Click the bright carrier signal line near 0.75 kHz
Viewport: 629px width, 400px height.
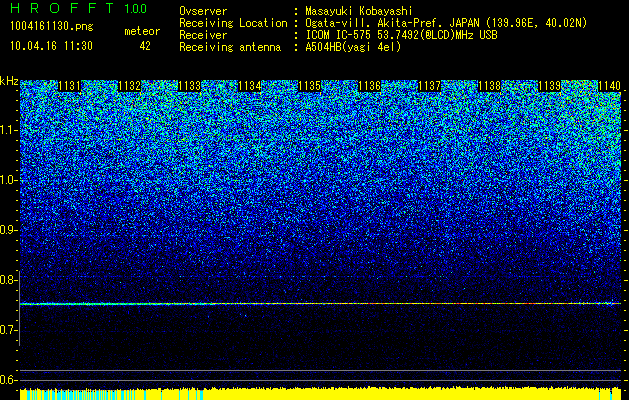(320, 304)
